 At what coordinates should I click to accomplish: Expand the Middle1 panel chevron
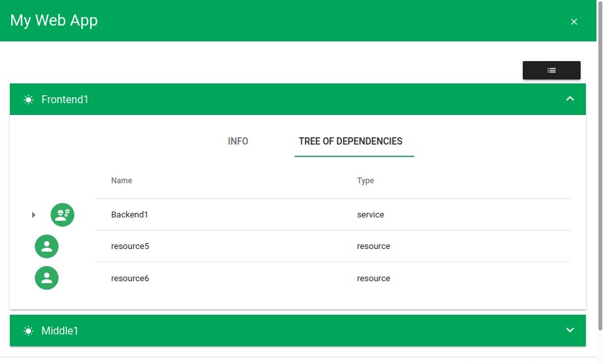tap(570, 330)
